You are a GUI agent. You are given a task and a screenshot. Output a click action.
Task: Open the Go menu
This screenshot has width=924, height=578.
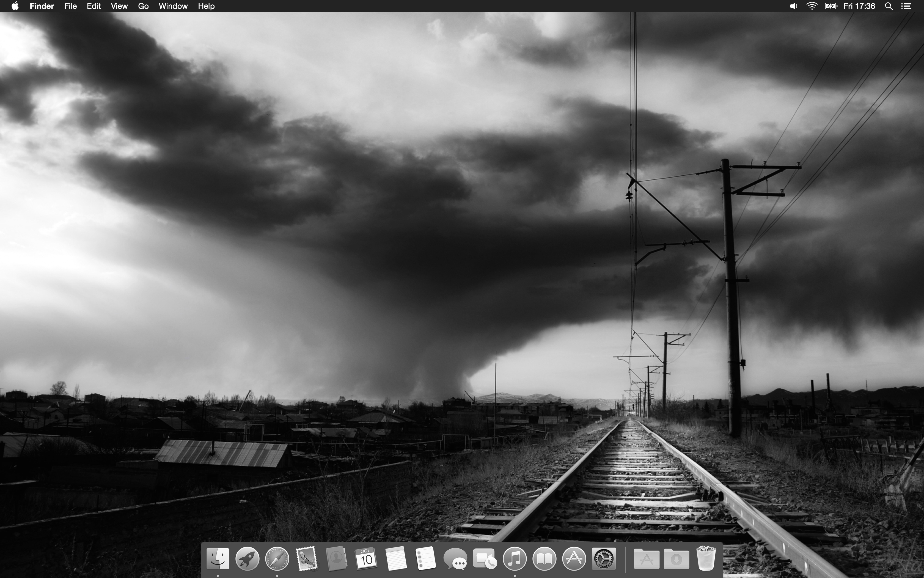(x=143, y=6)
